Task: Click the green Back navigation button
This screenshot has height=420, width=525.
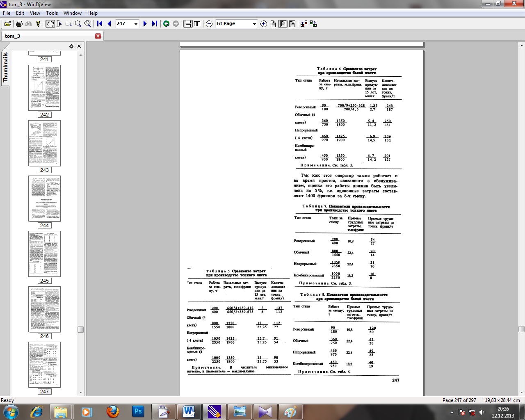Action: point(166,24)
